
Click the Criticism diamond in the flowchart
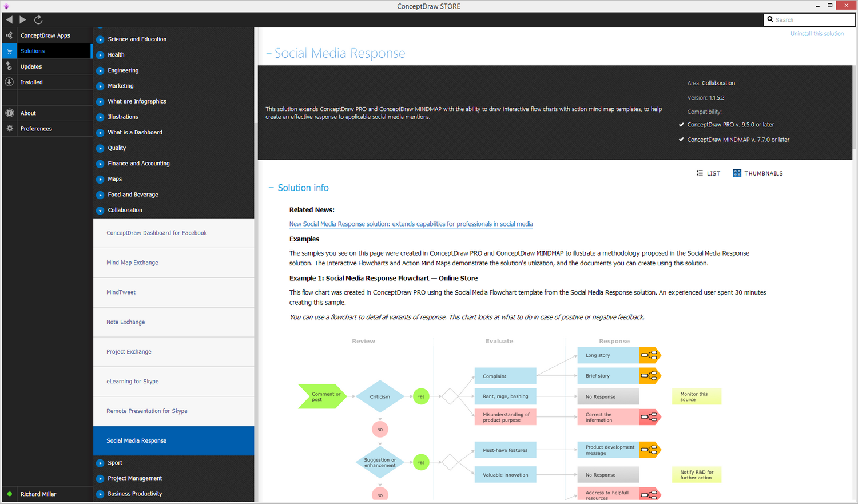pyautogui.click(x=380, y=396)
